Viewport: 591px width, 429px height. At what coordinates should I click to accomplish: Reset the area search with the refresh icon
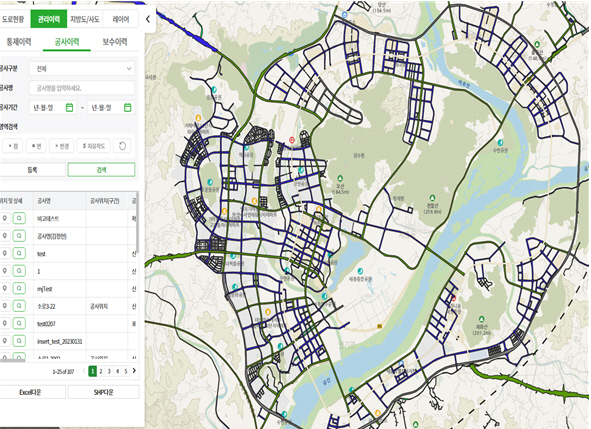122,146
